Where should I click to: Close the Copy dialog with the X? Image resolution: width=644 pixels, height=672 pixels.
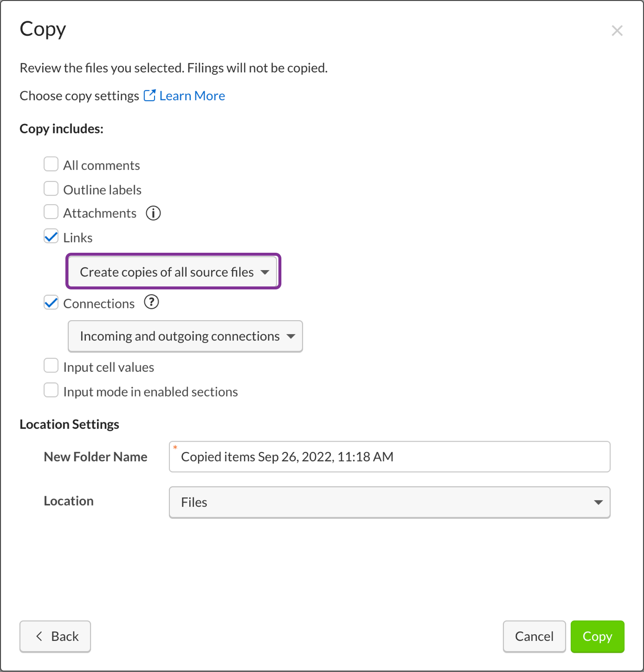click(617, 31)
